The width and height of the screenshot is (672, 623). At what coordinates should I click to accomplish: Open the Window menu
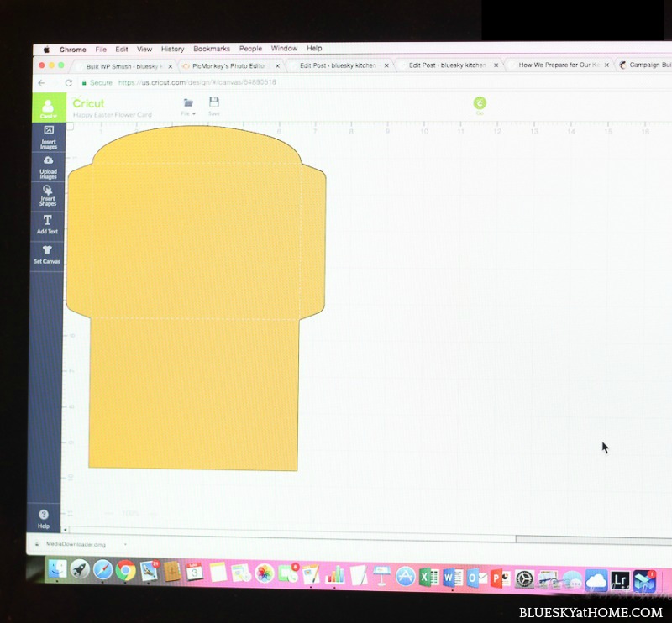pyautogui.click(x=284, y=49)
